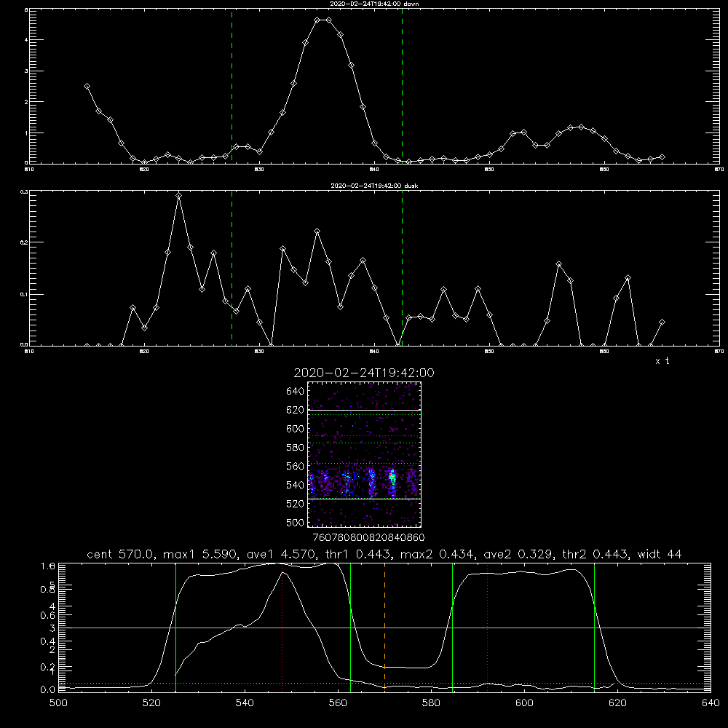Click the "2" y-axis label of dawn plot
Viewport: 728px width, 728px height.
[x=26, y=102]
